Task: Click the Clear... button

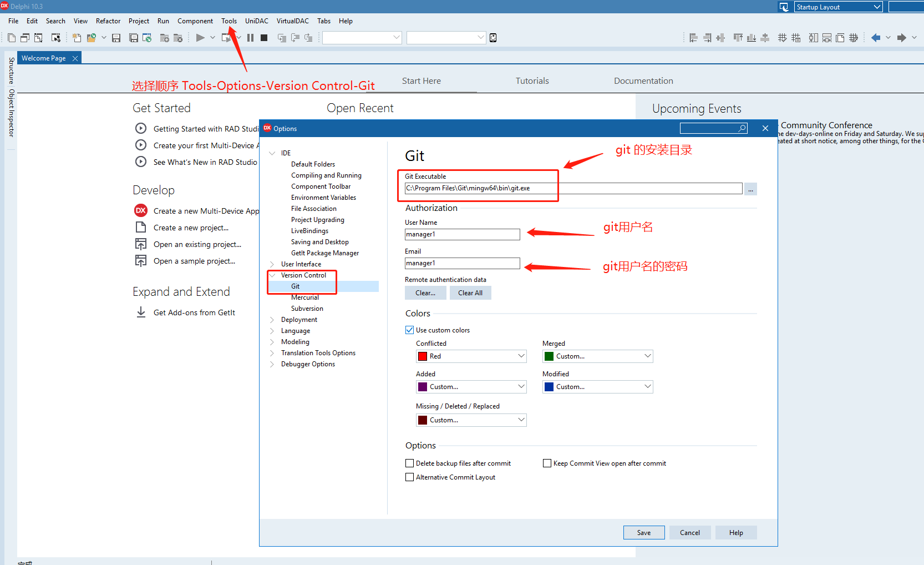Action: tap(425, 293)
